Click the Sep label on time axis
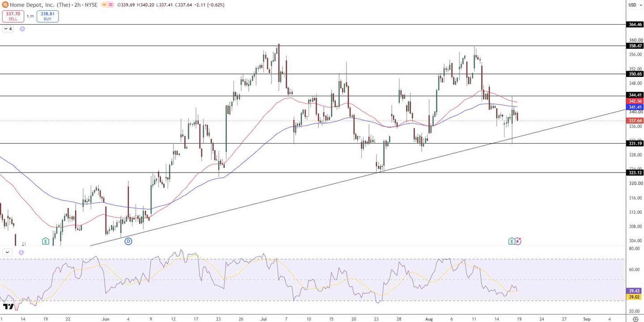This screenshot has width=644, height=322. tap(587, 319)
